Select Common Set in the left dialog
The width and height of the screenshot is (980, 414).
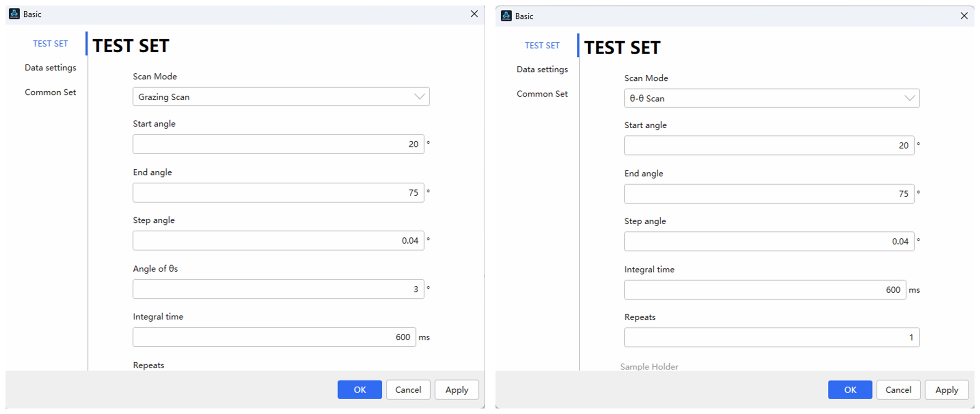click(x=50, y=92)
